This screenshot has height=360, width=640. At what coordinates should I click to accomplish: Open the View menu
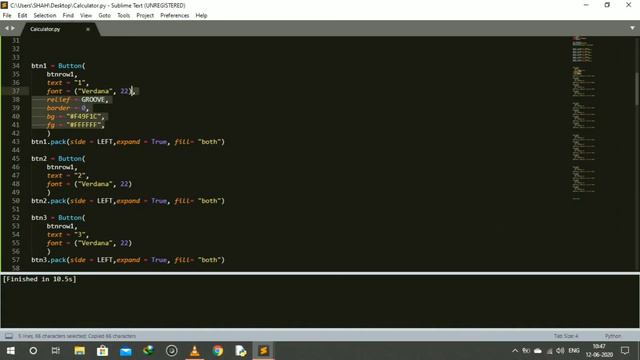click(86, 16)
